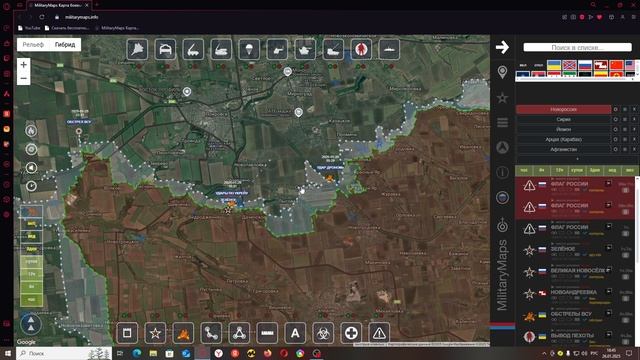Select the rocket launcher vehicle icon

193,49
